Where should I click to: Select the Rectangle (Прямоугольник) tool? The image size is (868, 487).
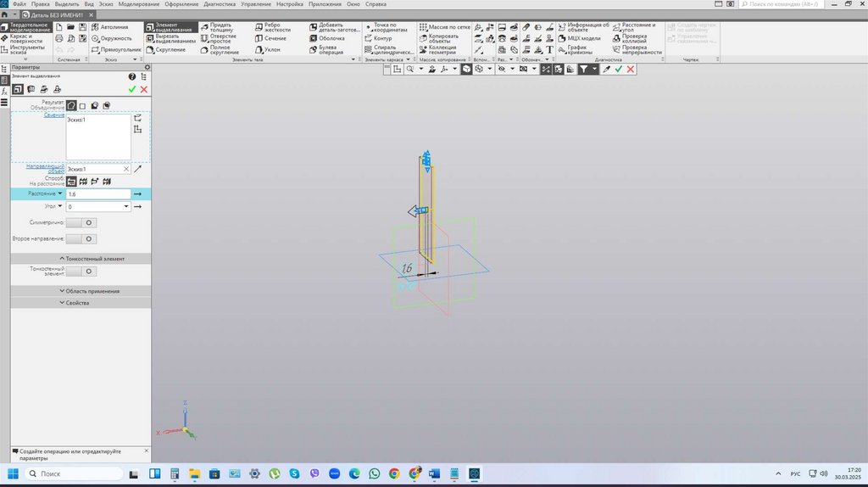pos(115,50)
